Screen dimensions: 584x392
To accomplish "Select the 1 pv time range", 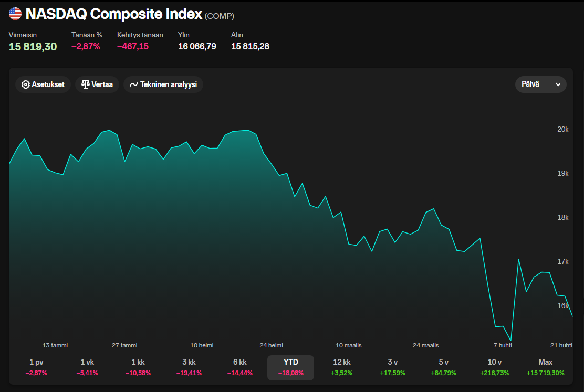I will coord(37,367).
